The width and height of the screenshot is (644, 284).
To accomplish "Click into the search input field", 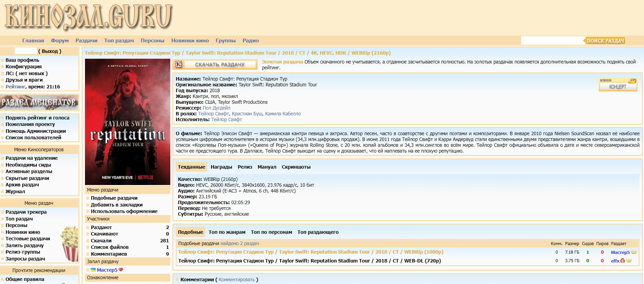I will pos(552,41).
